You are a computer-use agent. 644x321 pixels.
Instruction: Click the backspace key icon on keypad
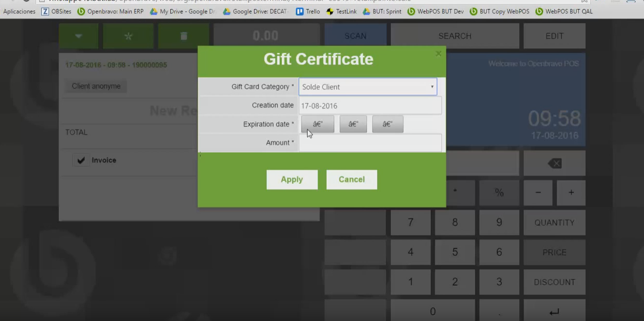555,164
